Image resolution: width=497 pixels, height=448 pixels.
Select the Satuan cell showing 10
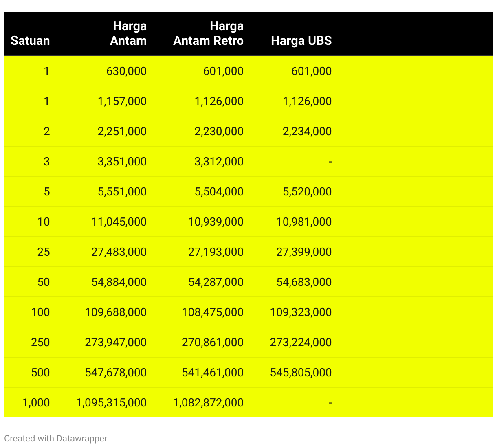44,222
